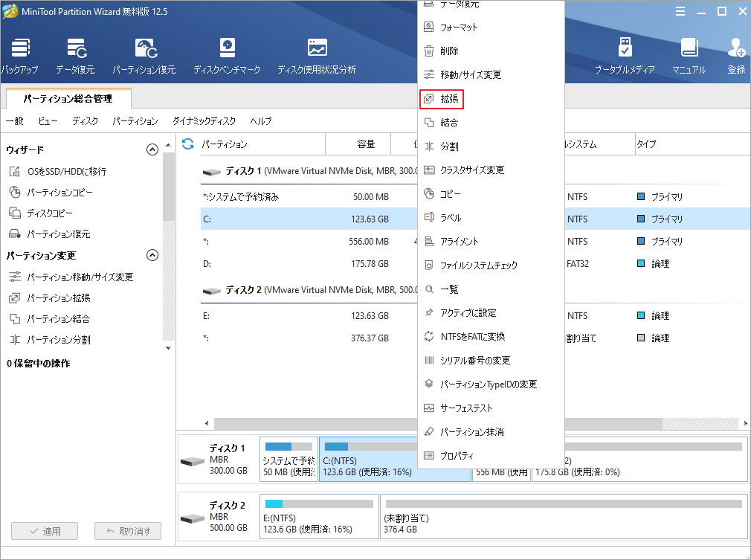751x560 pixels.
Task: Choose アライメント from the context menu
Action: (x=491, y=242)
